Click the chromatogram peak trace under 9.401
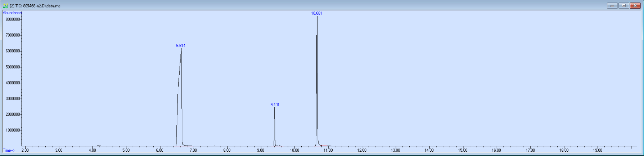The width and height of the screenshot is (644, 156). click(x=274, y=127)
